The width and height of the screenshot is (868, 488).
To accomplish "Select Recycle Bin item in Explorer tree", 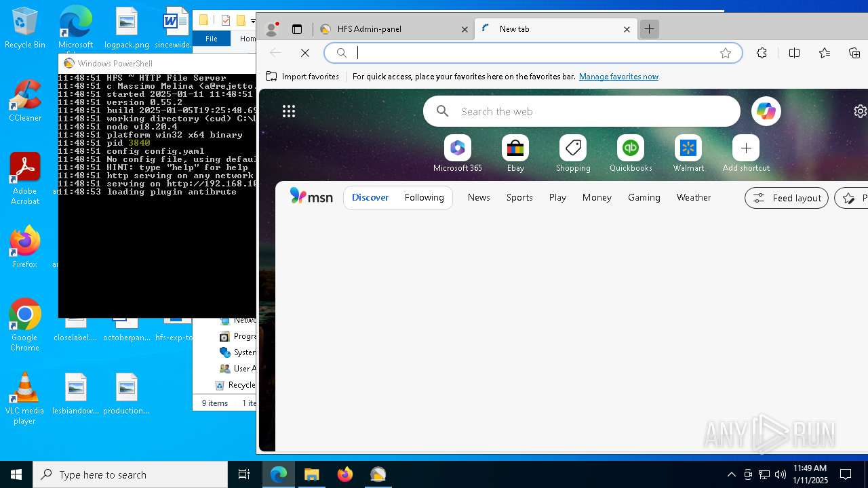I will 235,385.
